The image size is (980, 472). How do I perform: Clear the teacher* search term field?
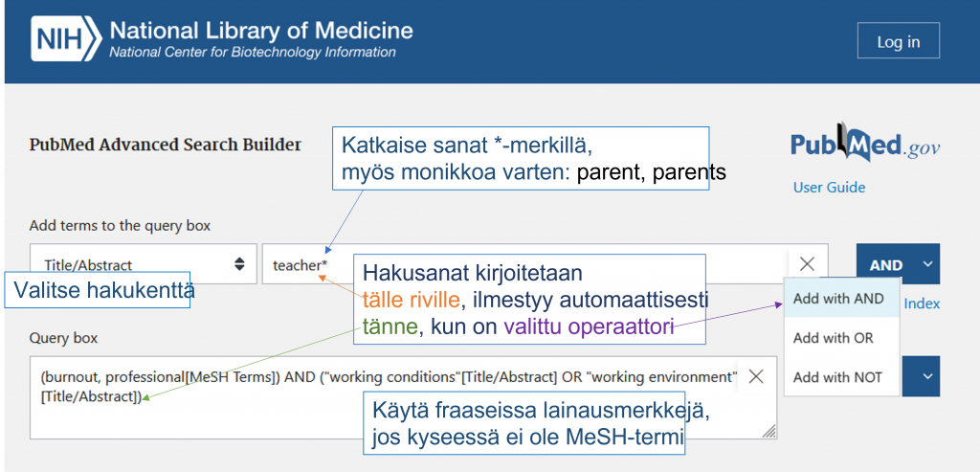(808, 264)
